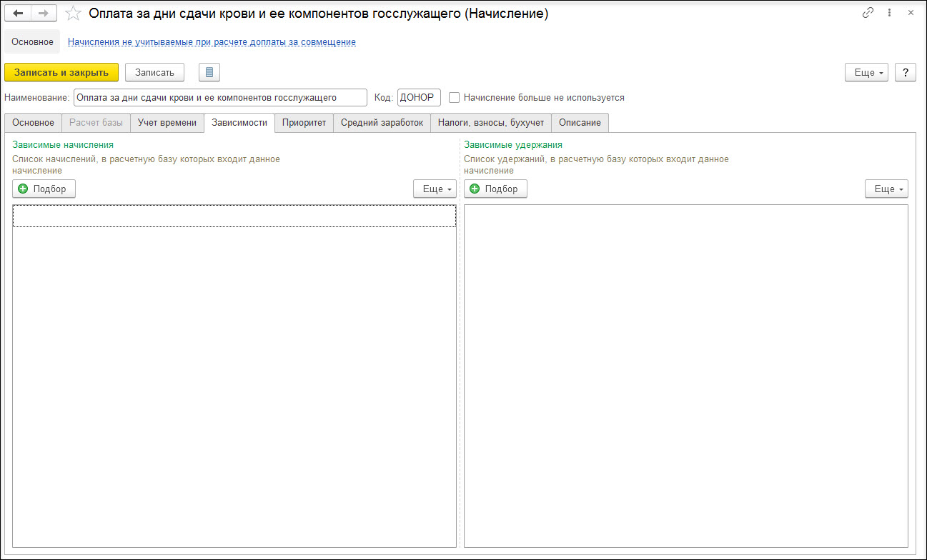This screenshot has height=560, width=927.
Task: Click Подбор under Зависимые начисления
Action: point(44,189)
